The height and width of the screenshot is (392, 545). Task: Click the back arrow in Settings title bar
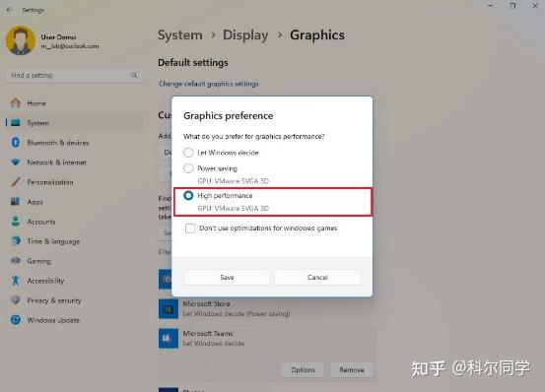click(x=10, y=10)
